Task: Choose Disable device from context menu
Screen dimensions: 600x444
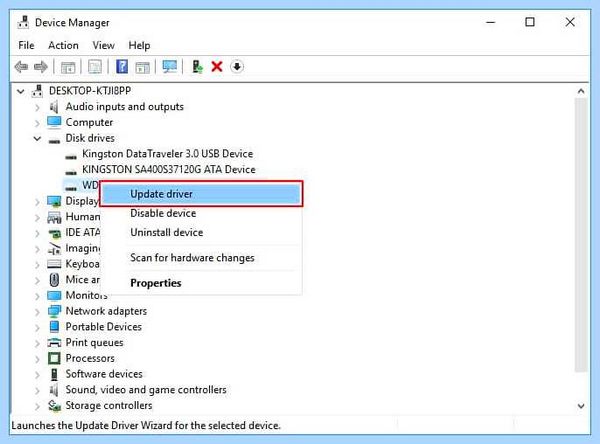Action: click(x=201, y=213)
